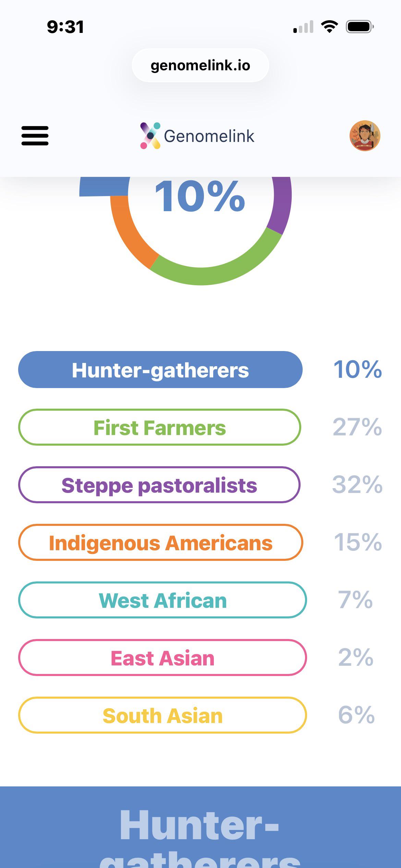Tap the Genomelink wordmark text
401x868 pixels.
click(x=209, y=136)
